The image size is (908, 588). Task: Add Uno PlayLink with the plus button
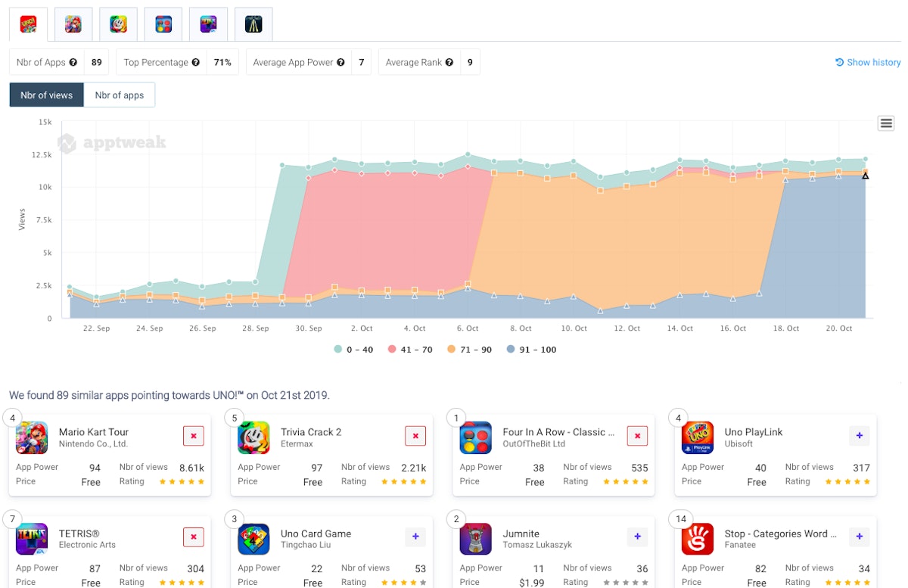coord(859,436)
